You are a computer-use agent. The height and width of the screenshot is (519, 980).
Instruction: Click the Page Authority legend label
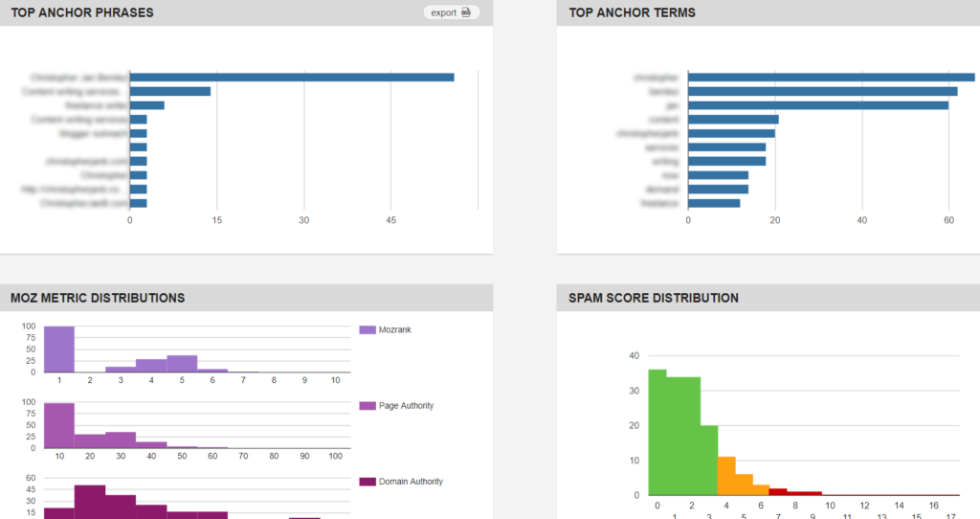(x=406, y=405)
